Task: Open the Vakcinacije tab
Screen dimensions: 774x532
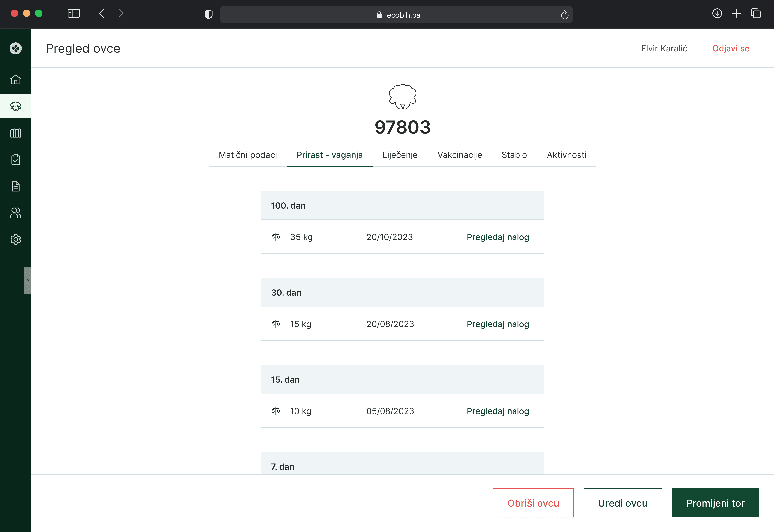Action: tap(459, 155)
